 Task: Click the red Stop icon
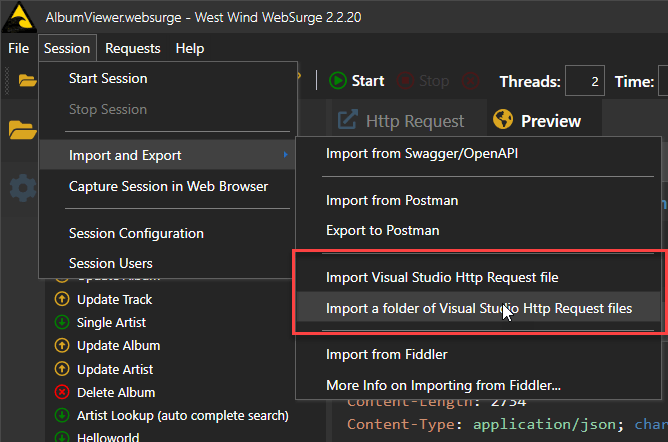click(x=405, y=80)
